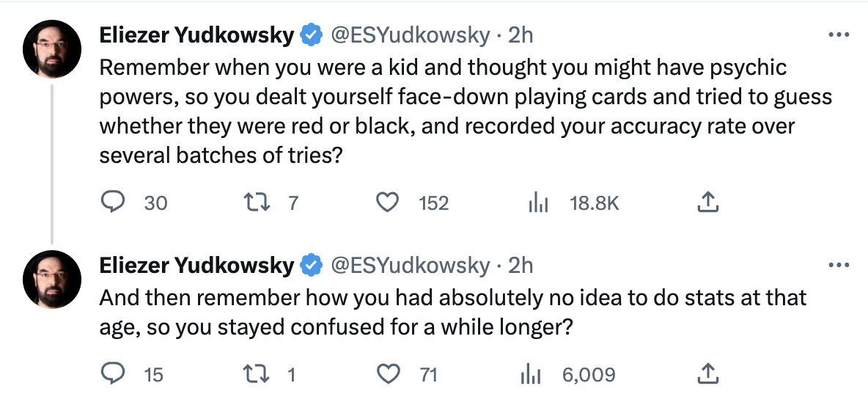Open the second tweet's 2h timestamp
The image size is (868, 405).
521,266
